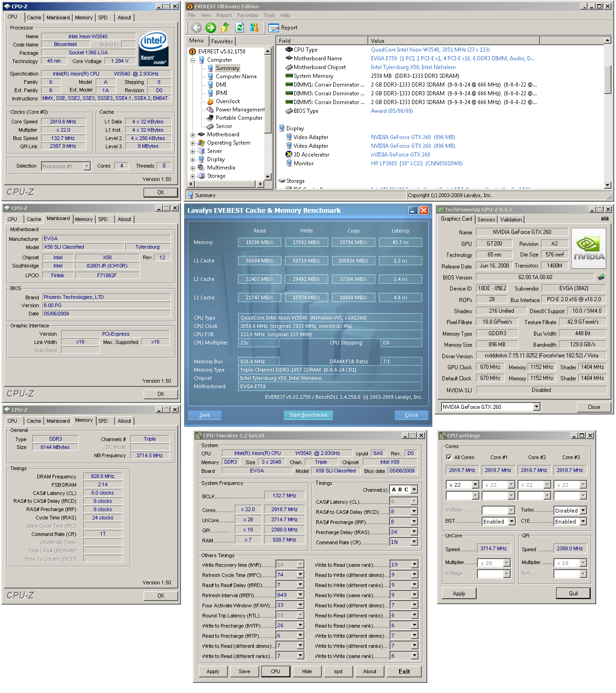This screenshot has height=693, width=616.
Task: Click the 3D Accelerator field icon
Action: tap(289, 155)
